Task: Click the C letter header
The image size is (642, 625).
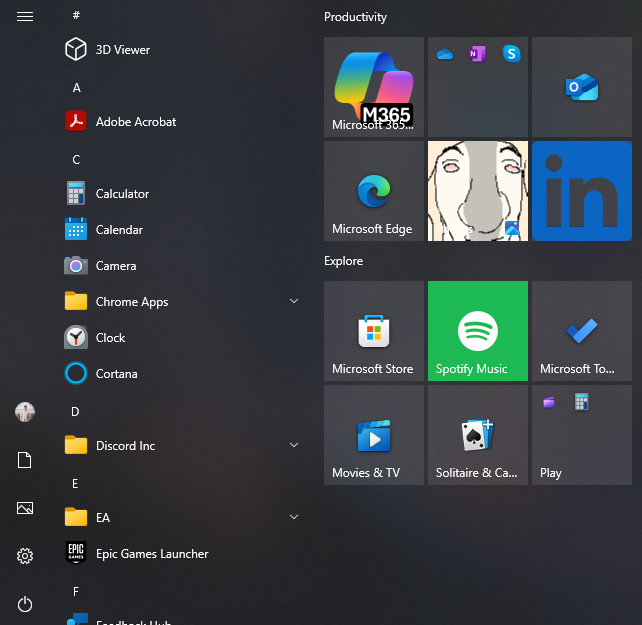Action: click(76, 160)
